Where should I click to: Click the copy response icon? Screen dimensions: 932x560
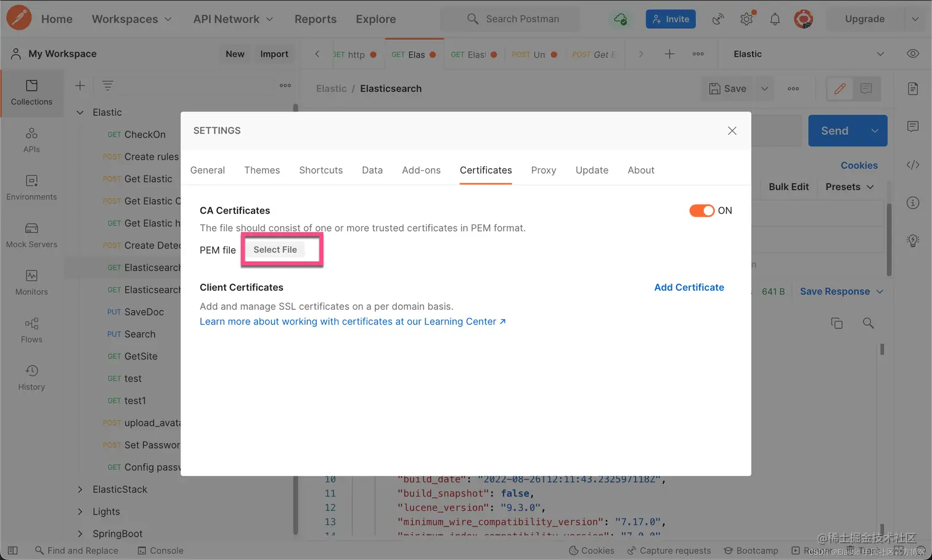(x=836, y=323)
